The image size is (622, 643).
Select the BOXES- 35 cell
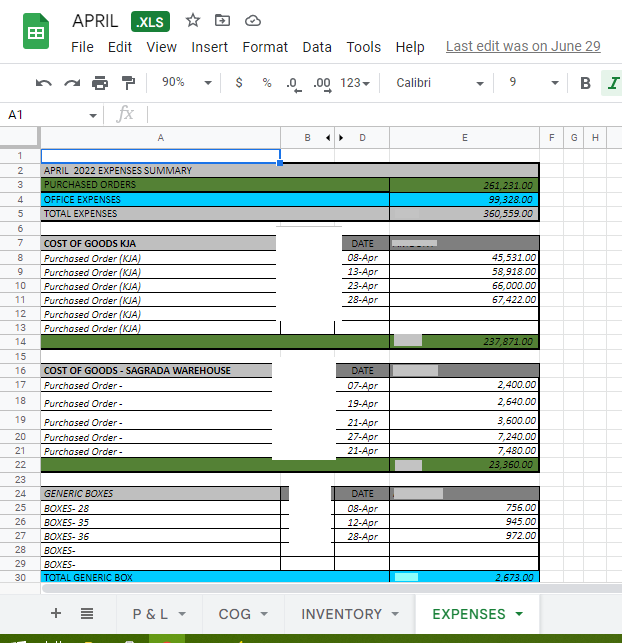161,522
